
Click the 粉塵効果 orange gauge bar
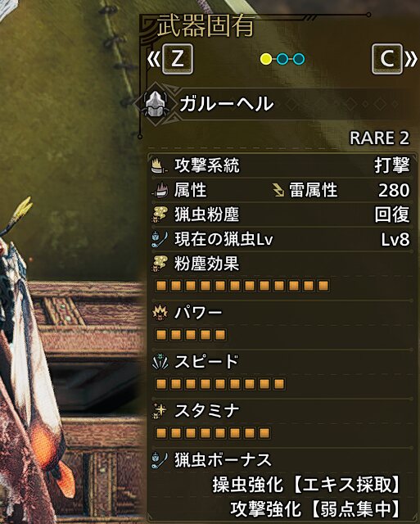[242, 286]
